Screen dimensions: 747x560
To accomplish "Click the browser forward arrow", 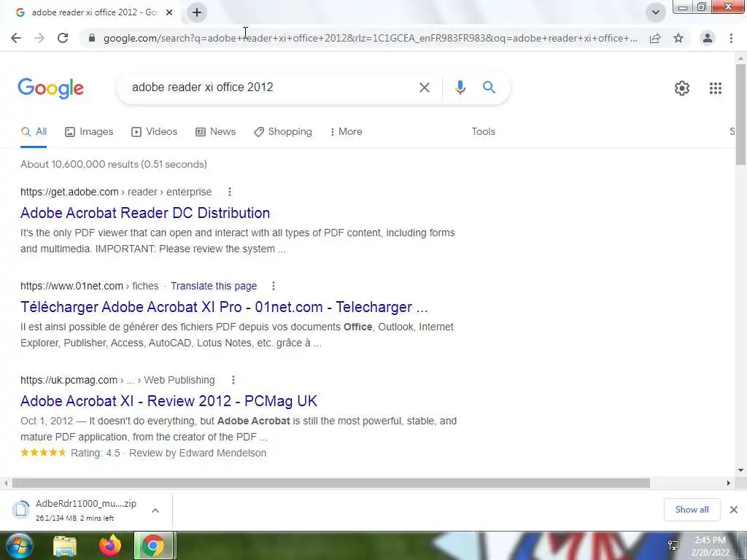I will tap(39, 38).
